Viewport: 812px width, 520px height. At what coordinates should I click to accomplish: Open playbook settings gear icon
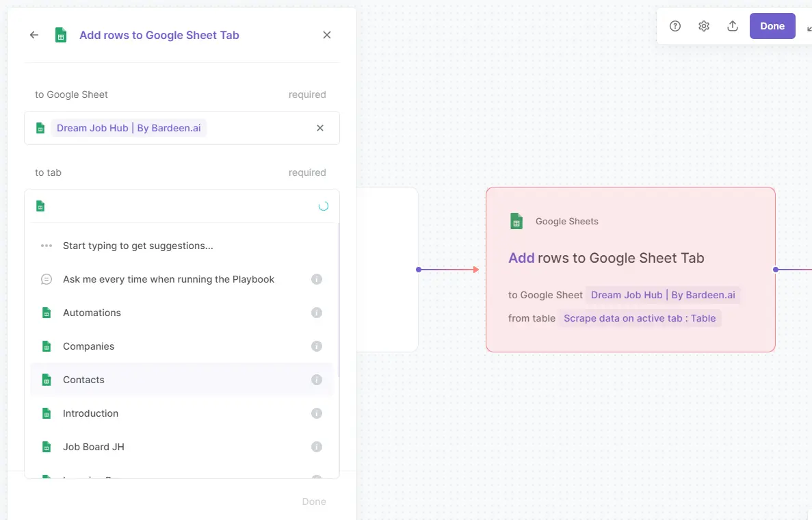coord(704,26)
